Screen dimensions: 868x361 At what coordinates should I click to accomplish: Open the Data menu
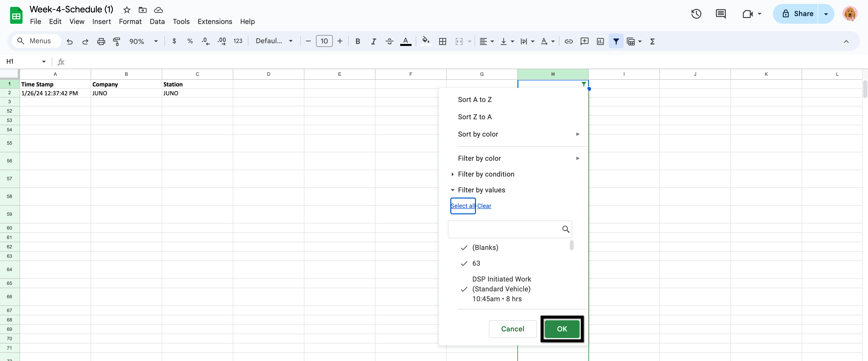[x=157, y=21]
